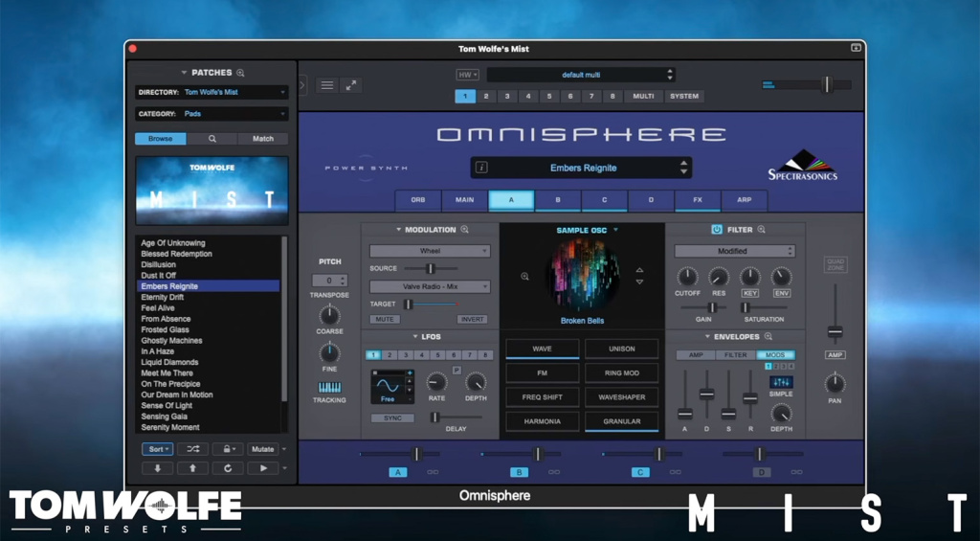Click the HARMONIA button

(542, 421)
